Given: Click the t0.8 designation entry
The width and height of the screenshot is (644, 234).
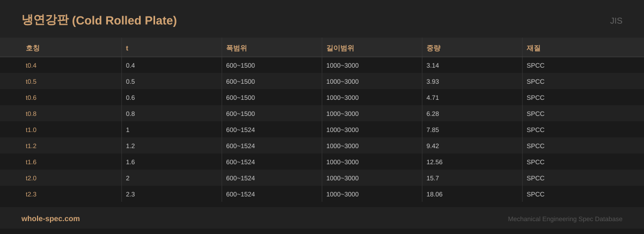Looking at the screenshot, I should (31, 114).
